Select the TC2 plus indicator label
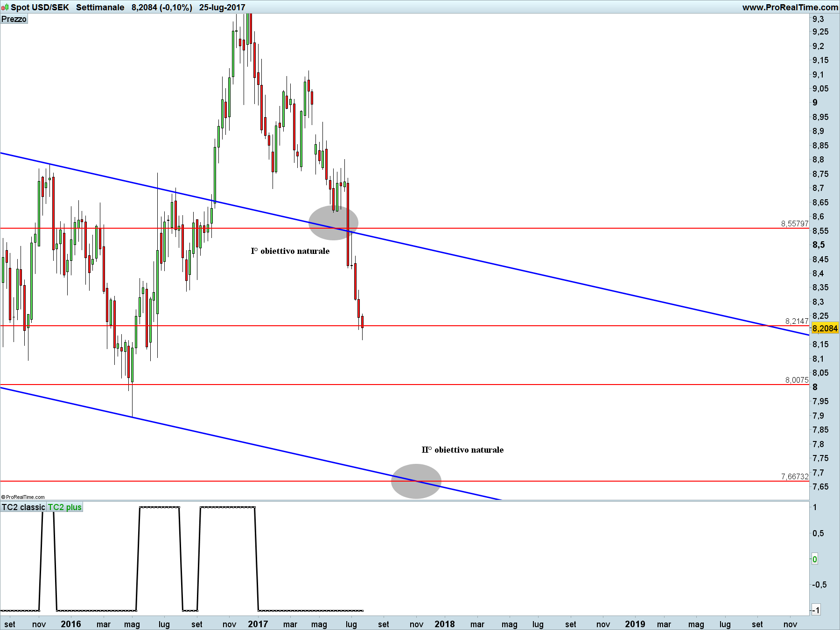This screenshot has width=840, height=630. pyautogui.click(x=65, y=507)
